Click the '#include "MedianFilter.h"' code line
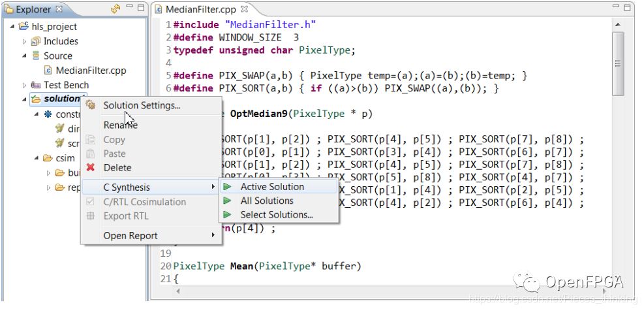The width and height of the screenshot is (644, 311). [245, 25]
